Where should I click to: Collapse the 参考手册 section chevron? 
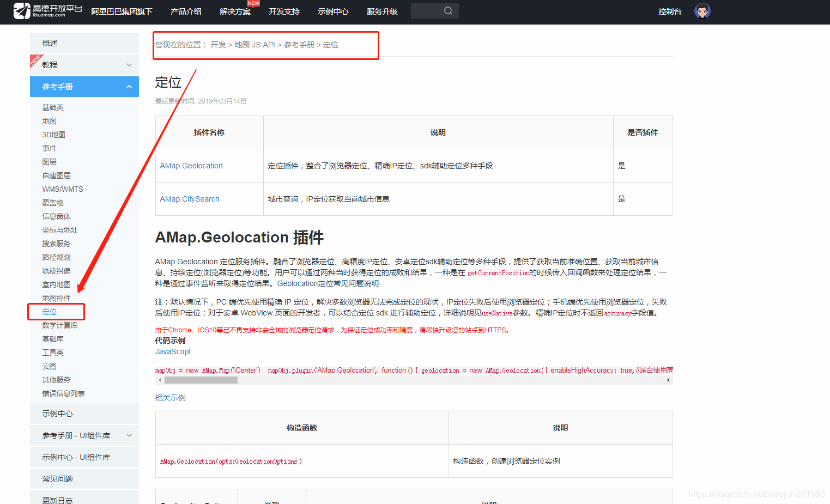tap(129, 87)
